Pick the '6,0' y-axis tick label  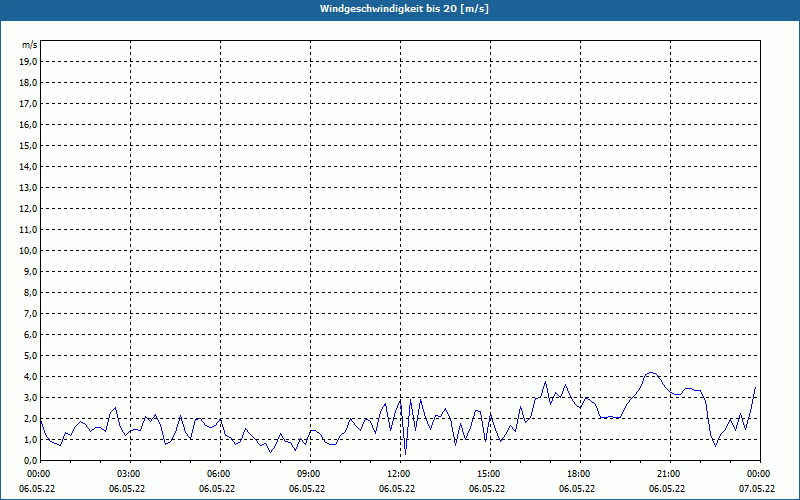31,334
